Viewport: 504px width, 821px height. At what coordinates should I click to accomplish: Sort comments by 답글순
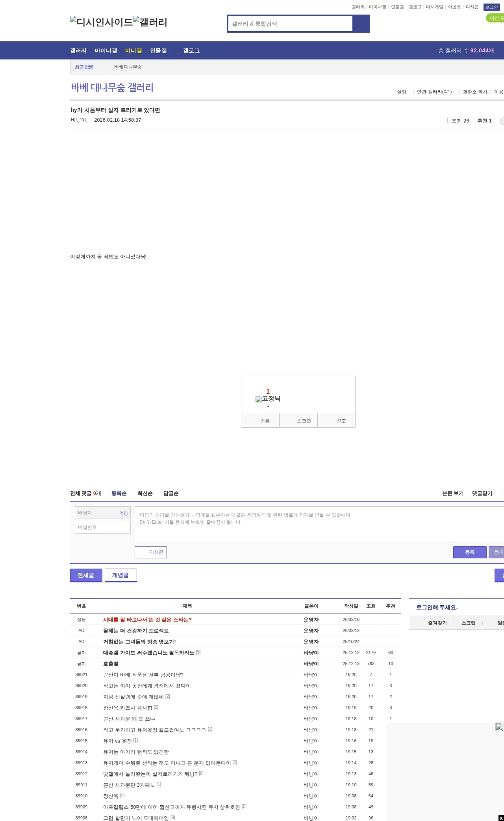click(171, 493)
